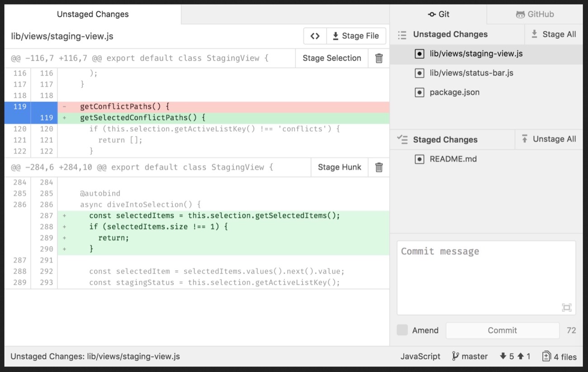Discard the first hunk with trash icon

[x=379, y=58]
